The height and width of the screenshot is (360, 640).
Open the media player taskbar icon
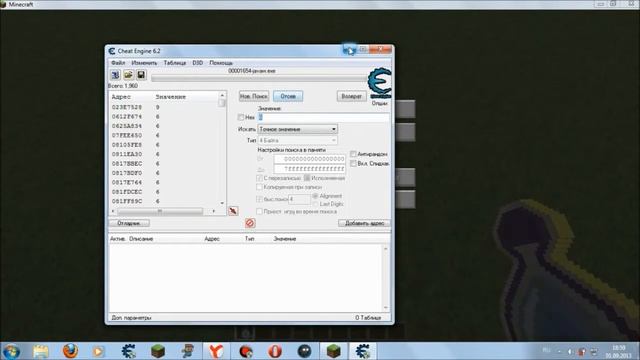click(x=98, y=351)
